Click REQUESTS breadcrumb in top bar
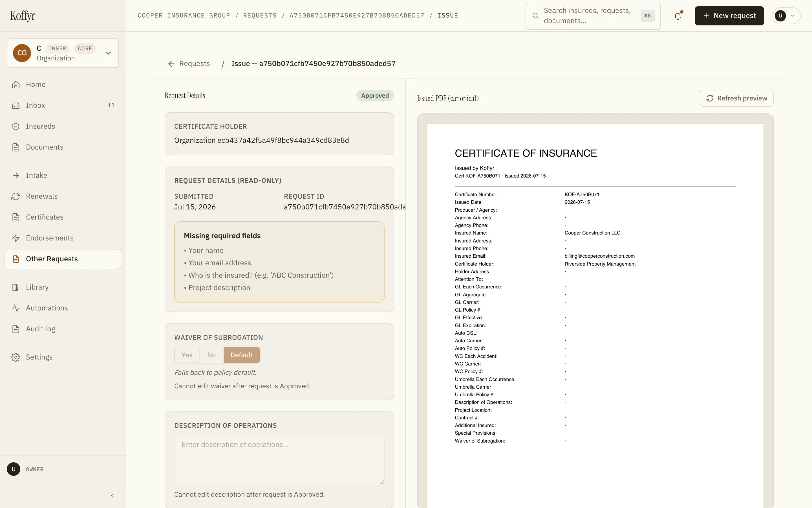This screenshot has height=508, width=812. coord(260,16)
